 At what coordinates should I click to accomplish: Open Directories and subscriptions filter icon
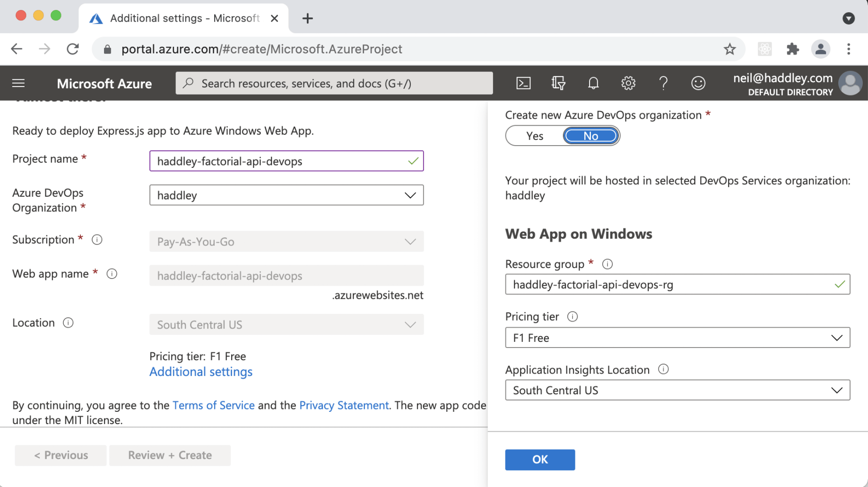click(x=558, y=83)
